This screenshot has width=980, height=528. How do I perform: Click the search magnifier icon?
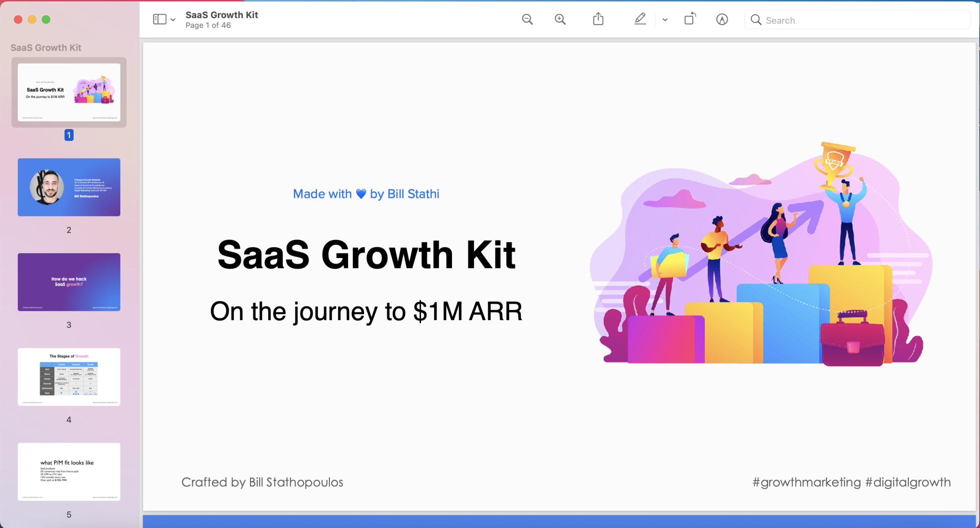click(x=756, y=20)
